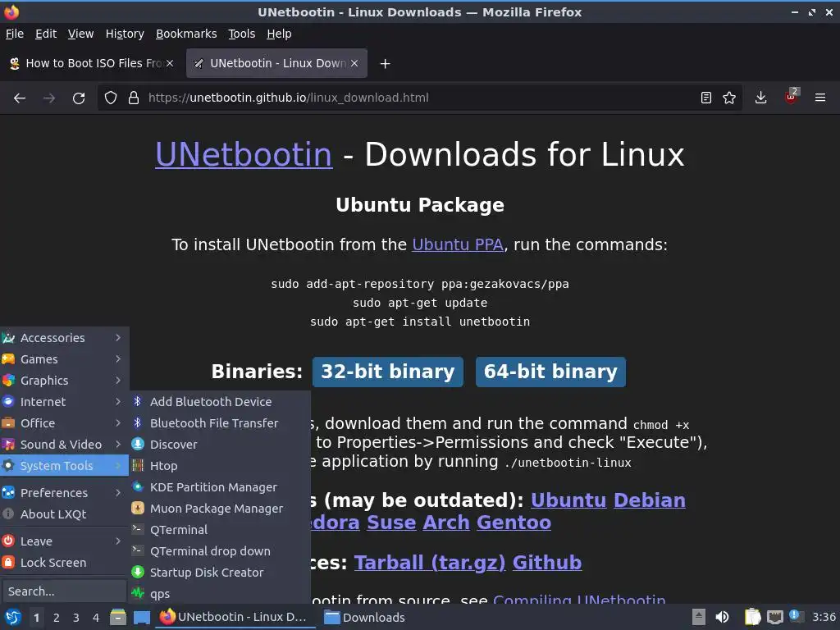Image resolution: width=840 pixels, height=630 pixels.
Task: Open the File menu
Action: (15, 34)
